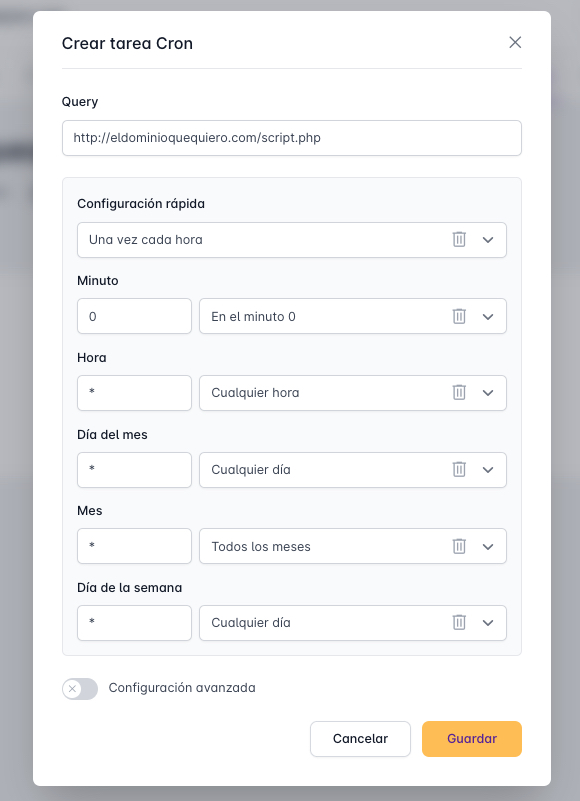Open the "Cualquier hora" dropdown
Screen dimensions: 580x801
488,393
